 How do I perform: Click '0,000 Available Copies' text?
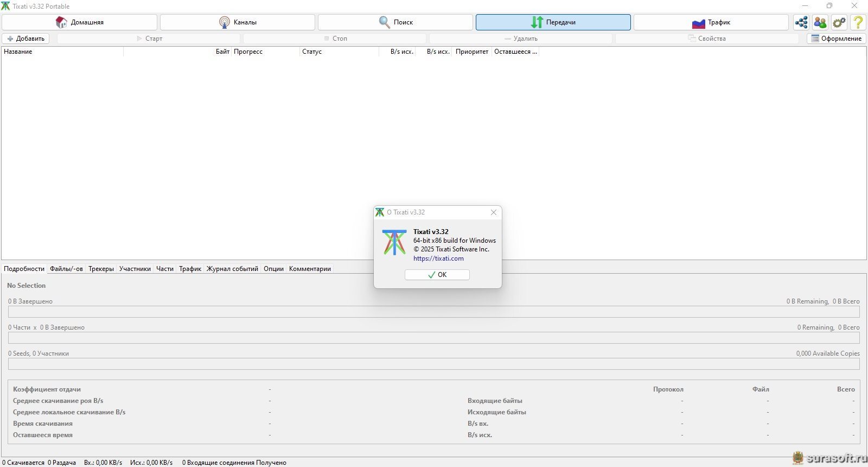[828, 354]
